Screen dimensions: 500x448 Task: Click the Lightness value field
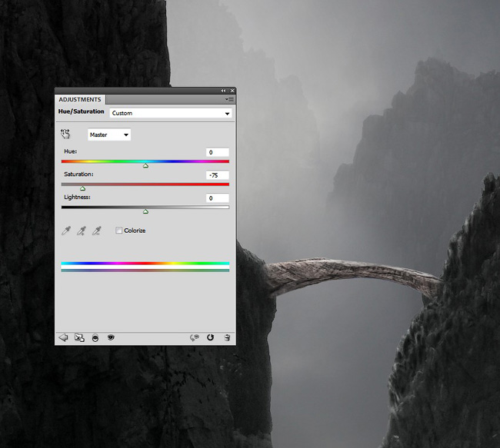pos(218,198)
